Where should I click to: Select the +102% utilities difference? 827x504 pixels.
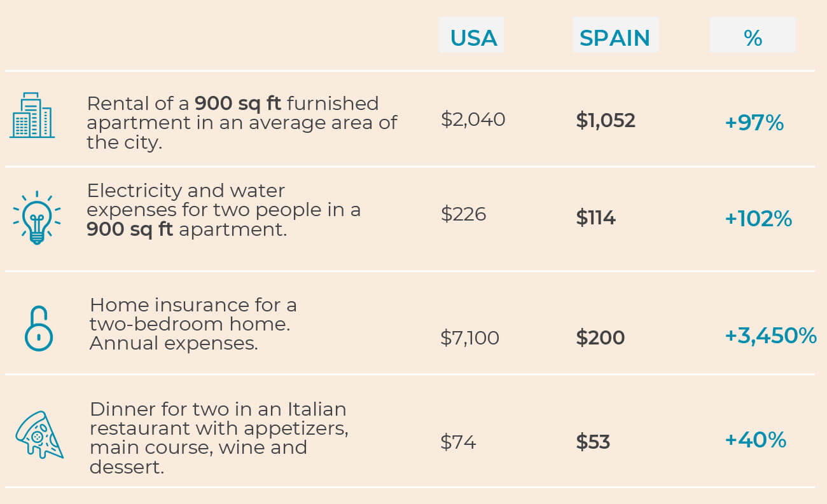point(758,219)
